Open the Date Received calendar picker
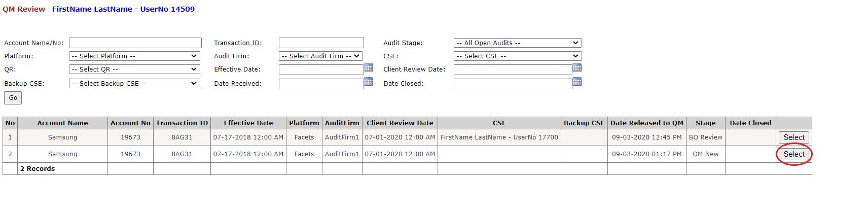 click(x=369, y=82)
